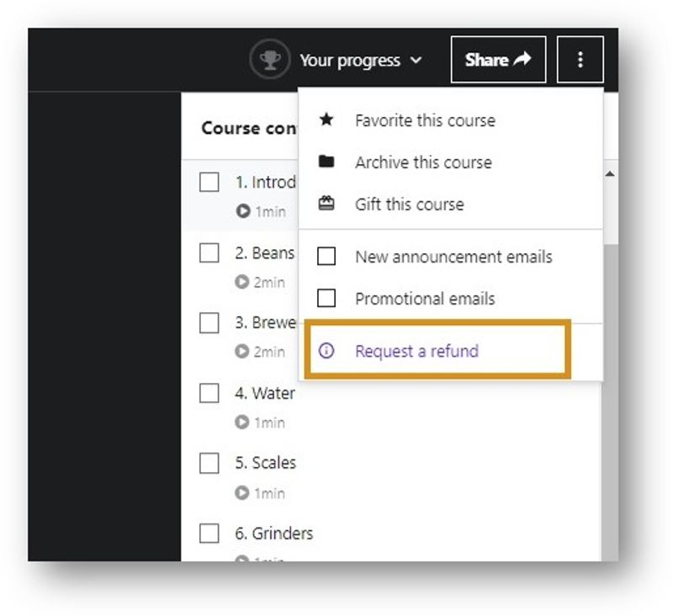673x616 pixels.
Task: Click the Request a refund link
Action: pos(416,351)
